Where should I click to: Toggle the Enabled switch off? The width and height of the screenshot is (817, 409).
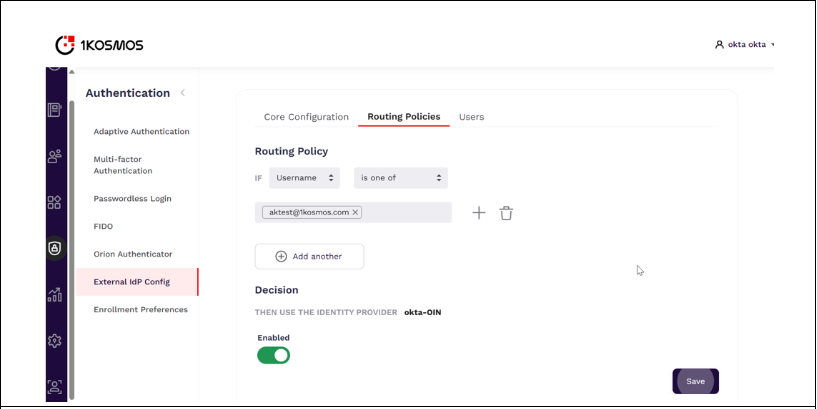pos(273,355)
